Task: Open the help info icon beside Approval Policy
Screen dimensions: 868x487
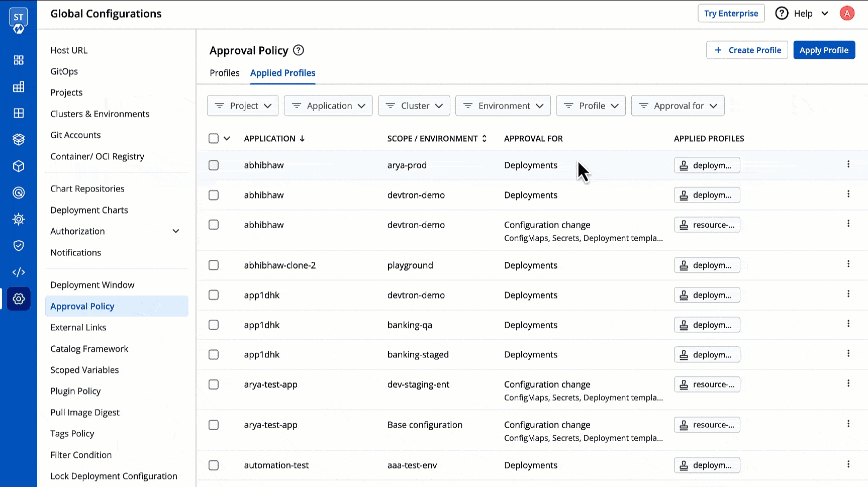Action: (299, 50)
